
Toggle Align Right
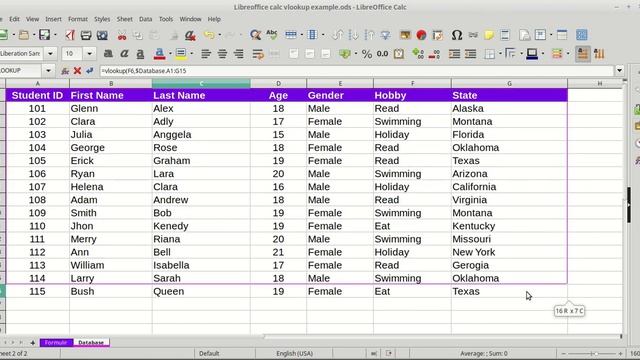tap(238, 54)
